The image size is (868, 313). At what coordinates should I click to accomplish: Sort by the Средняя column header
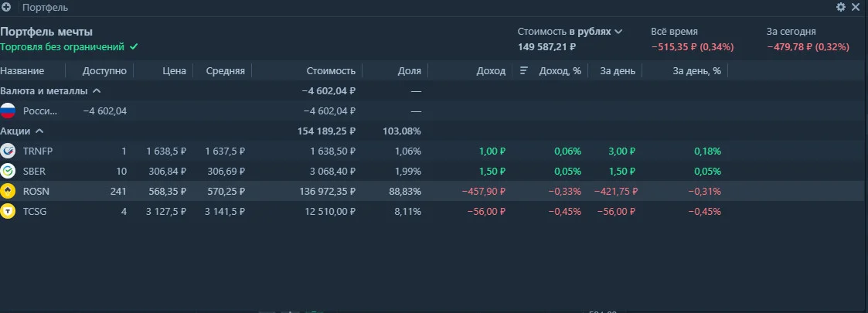tap(225, 71)
